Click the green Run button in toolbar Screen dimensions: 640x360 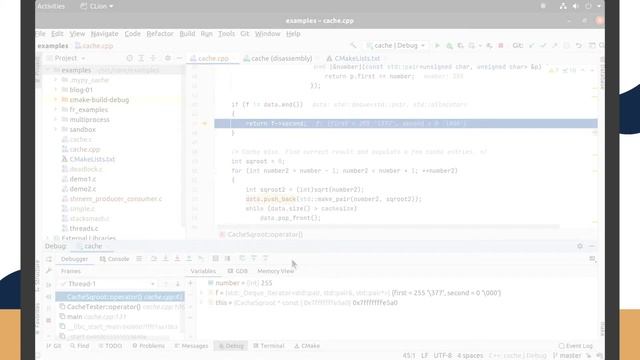(437, 45)
